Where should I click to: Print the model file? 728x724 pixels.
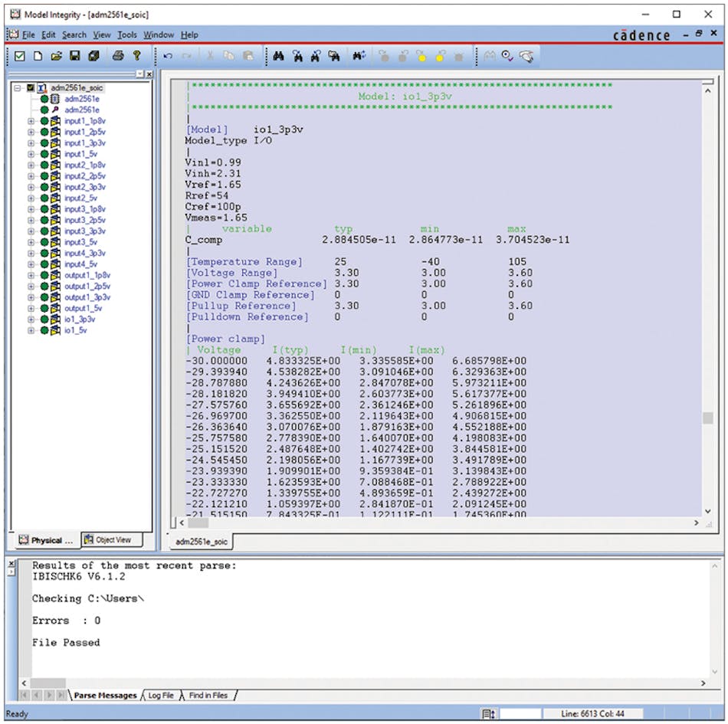point(118,55)
